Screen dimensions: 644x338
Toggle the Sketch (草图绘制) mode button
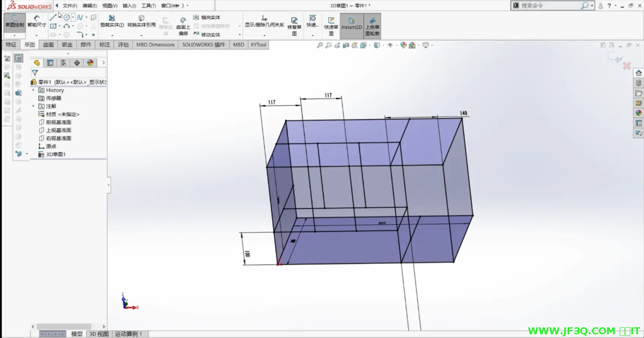click(x=14, y=21)
